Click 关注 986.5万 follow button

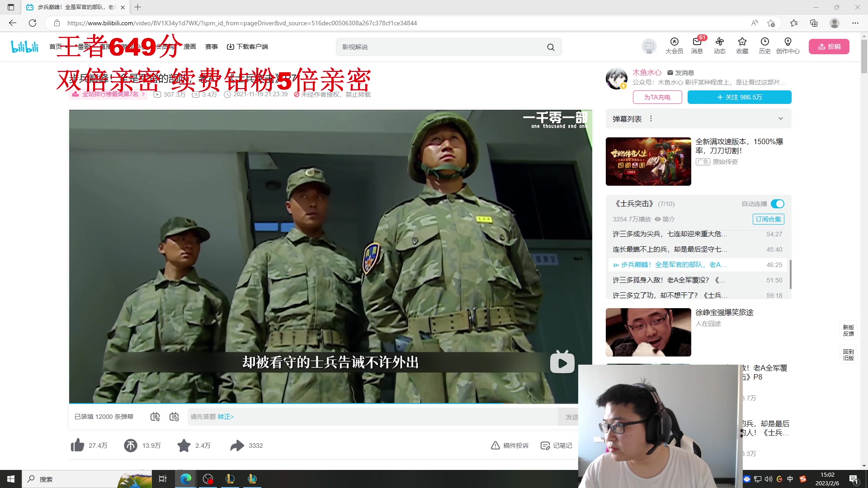pyautogui.click(x=739, y=97)
